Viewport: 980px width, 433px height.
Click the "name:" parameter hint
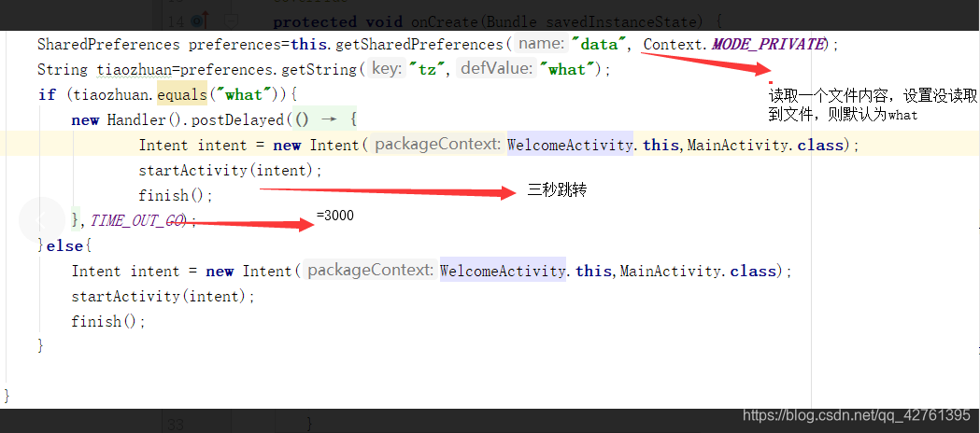click(542, 44)
